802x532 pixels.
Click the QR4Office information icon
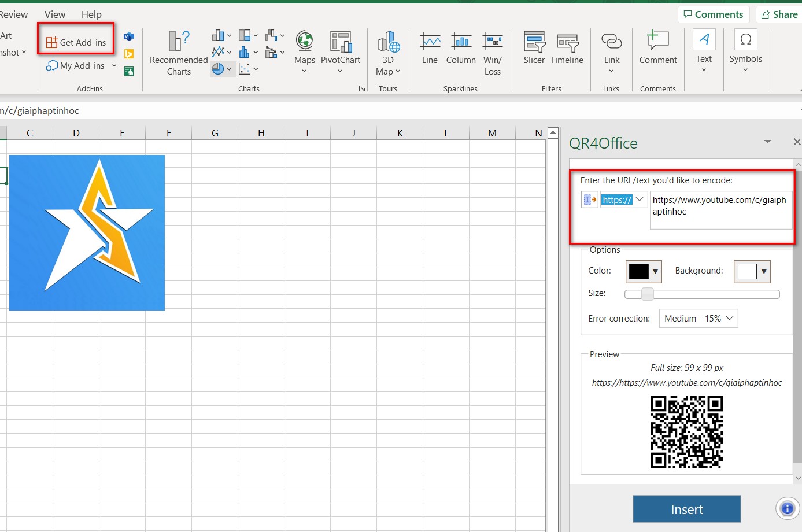787,508
